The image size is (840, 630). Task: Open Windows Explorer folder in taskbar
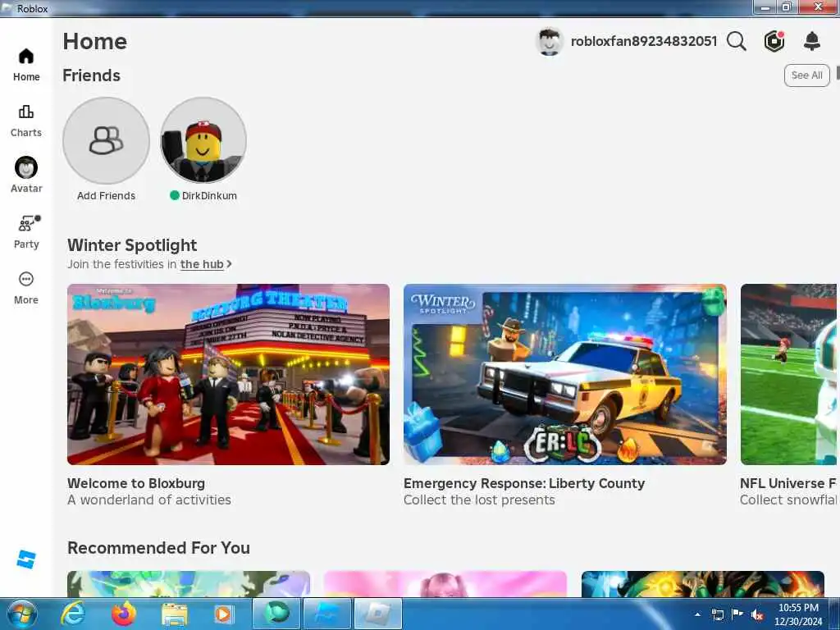(x=175, y=614)
